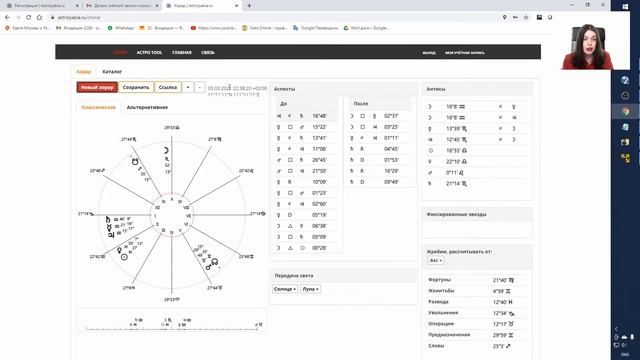Image resolution: width=640 pixels, height=360 pixels.
Task: Click the planet position timeline strip
Action: 172,321
